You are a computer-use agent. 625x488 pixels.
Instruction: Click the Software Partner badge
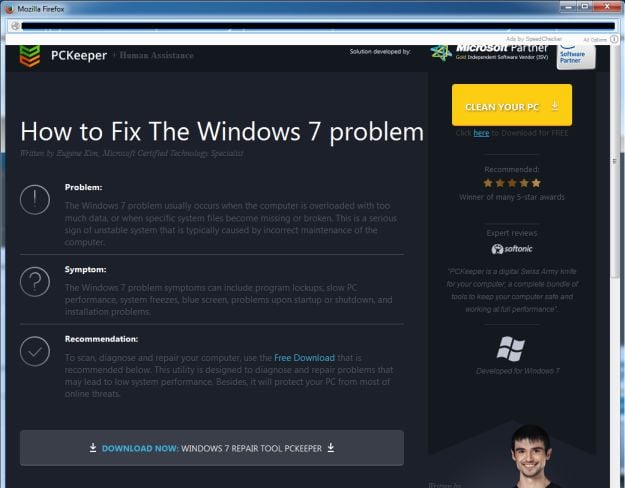[576, 57]
